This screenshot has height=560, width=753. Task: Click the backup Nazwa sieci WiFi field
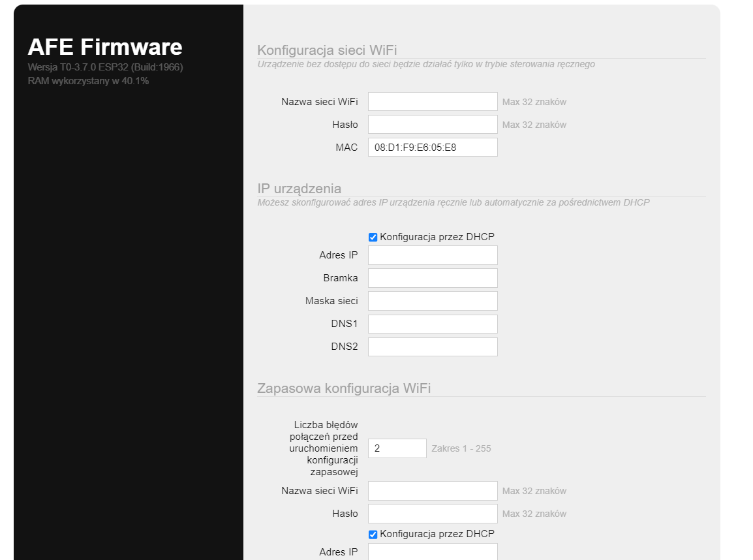433,491
